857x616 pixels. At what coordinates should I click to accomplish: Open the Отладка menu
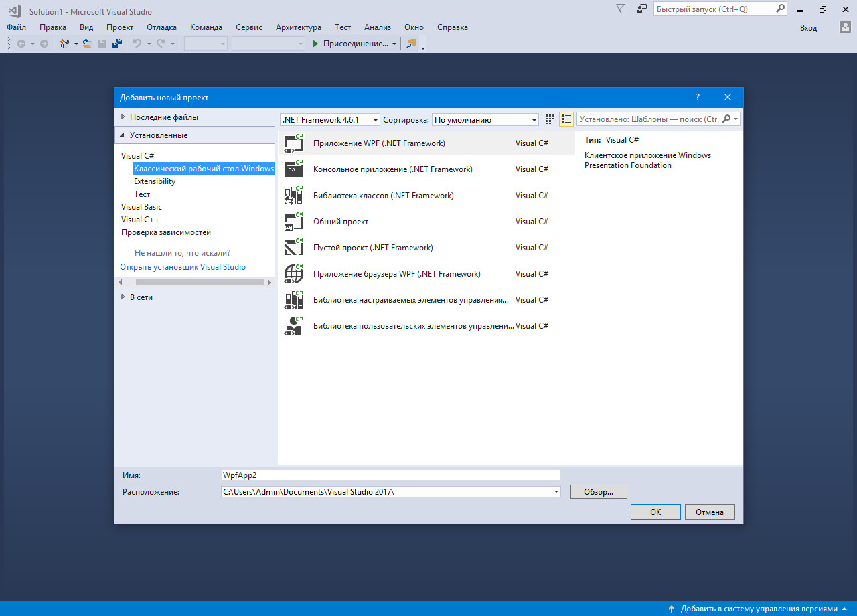pos(162,27)
